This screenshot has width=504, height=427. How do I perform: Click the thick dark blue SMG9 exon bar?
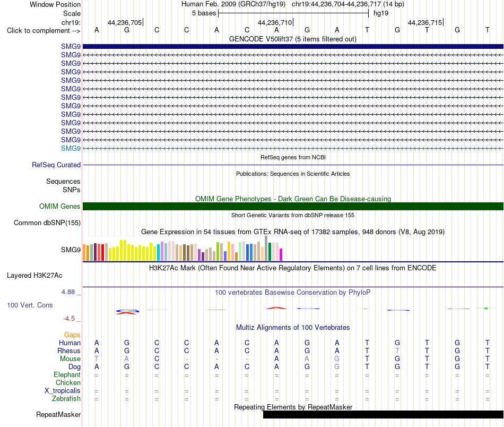293,46
